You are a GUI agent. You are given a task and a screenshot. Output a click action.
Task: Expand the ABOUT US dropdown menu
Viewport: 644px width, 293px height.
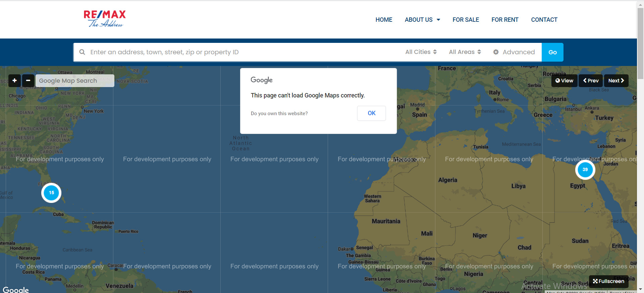coord(422,20)
